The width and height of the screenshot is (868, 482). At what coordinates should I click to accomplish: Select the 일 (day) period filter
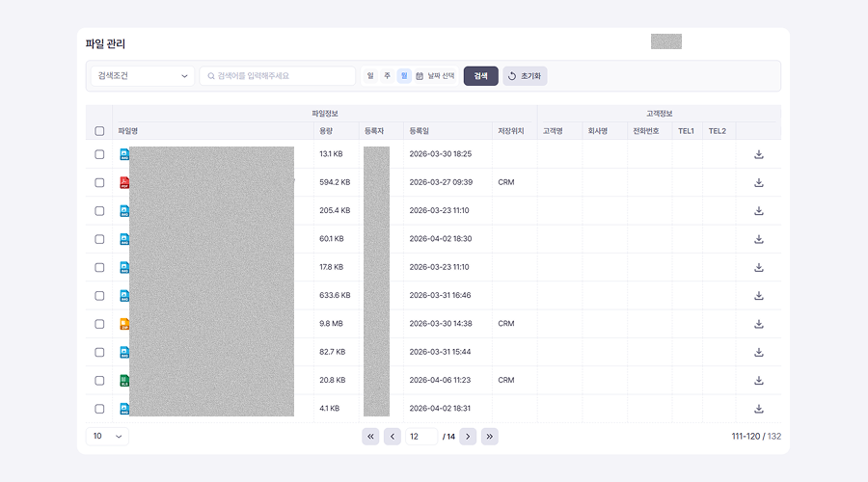click(x=370, y=76)
